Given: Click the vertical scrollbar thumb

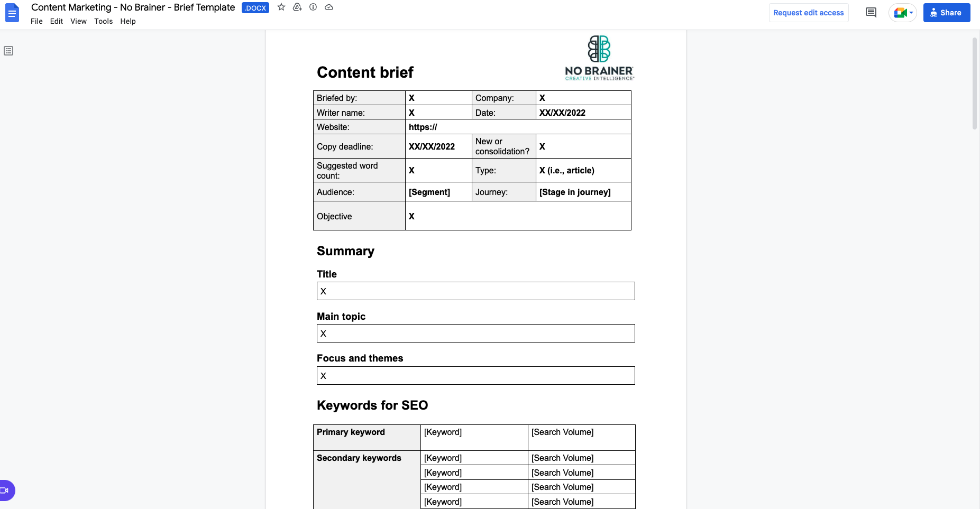Looking at the screenshot, I should click(975, 84).
